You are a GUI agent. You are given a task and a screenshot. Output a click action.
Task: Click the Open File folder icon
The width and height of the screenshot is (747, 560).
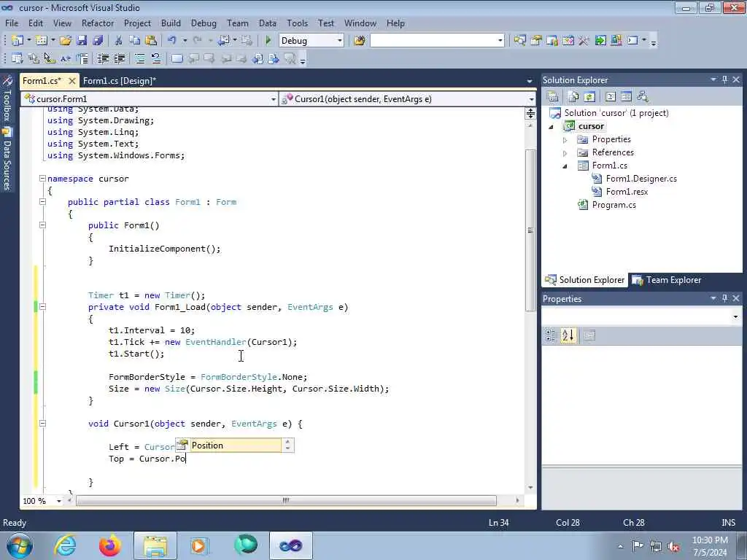coord(66,41)
